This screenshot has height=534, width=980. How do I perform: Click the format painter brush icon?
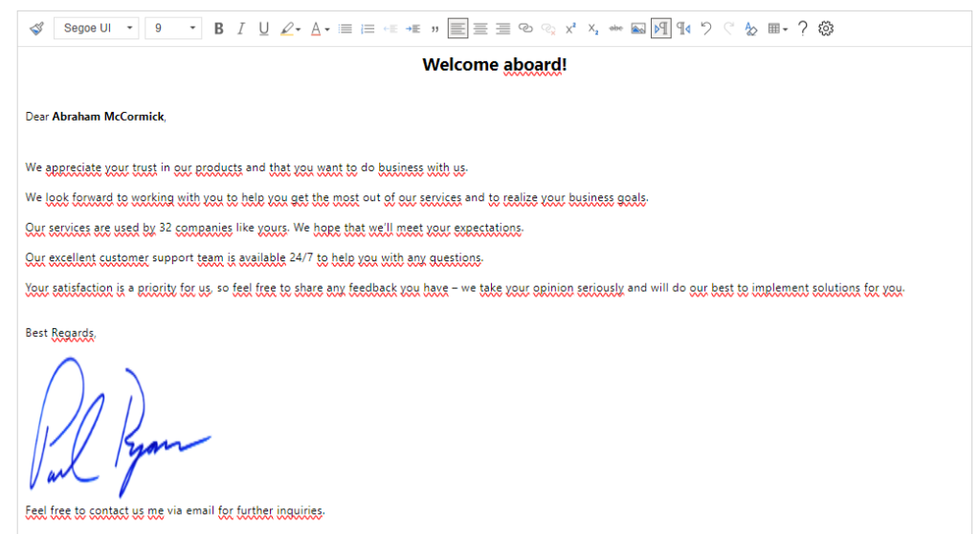pos(37,28)
